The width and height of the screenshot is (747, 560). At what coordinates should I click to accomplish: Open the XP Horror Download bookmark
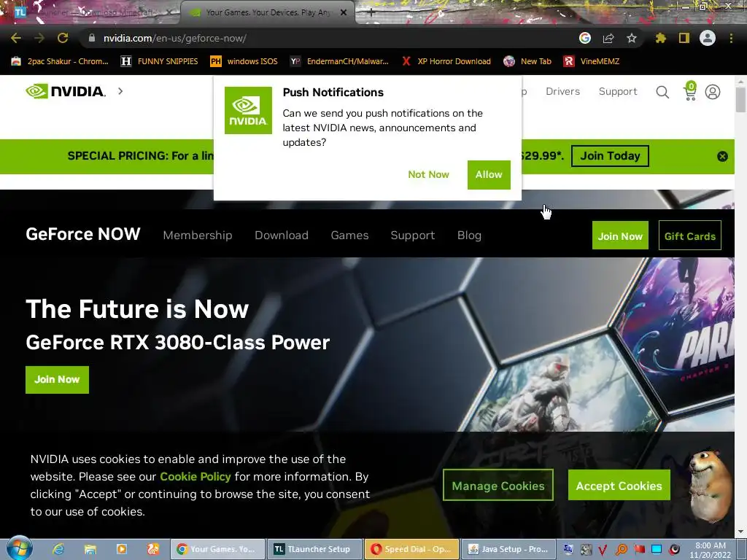click(x=446, y=61)
